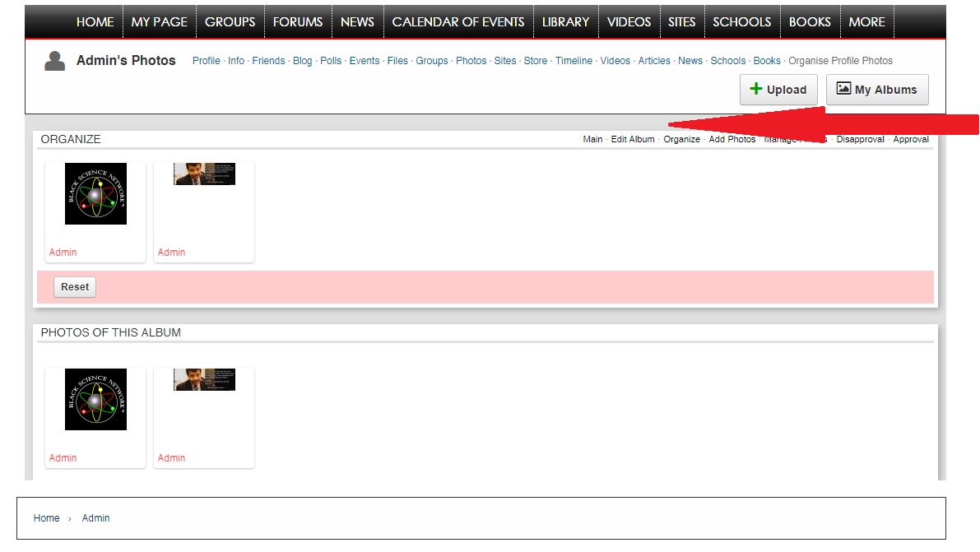Open Schools link in profile submenu
Viewport: 980px width, 552px height.
click(728, 61)
